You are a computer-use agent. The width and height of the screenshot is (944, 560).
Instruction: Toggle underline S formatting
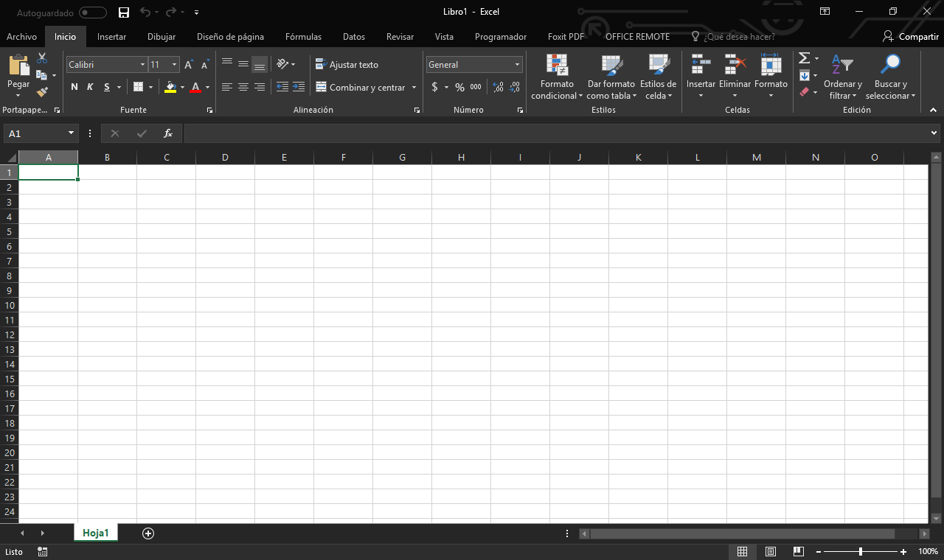(107, 87)
